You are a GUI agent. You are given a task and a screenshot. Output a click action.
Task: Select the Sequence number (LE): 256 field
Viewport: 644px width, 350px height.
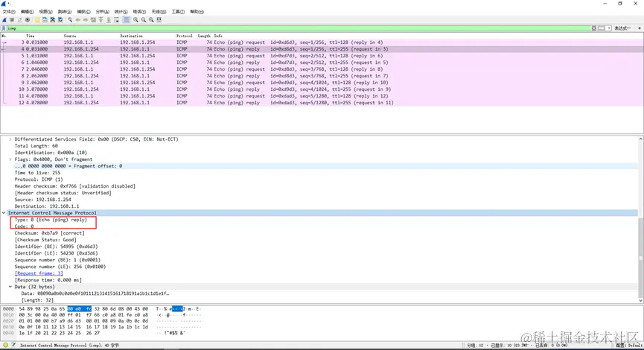click(60, 267)
